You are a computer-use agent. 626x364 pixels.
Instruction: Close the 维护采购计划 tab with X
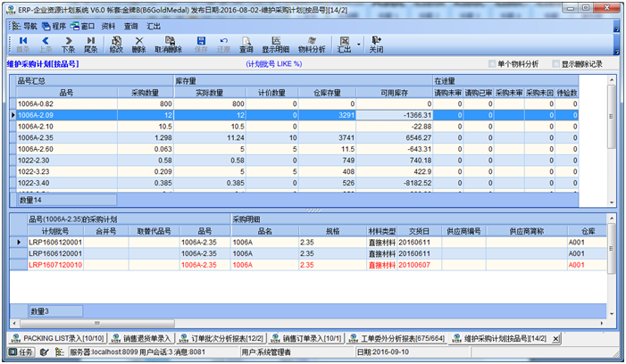[x=555, y=339]
